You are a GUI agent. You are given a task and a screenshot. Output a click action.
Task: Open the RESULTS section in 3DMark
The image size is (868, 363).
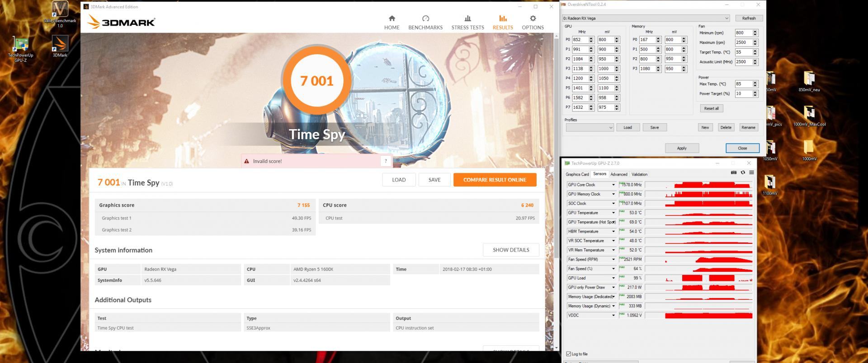(503, 23)
